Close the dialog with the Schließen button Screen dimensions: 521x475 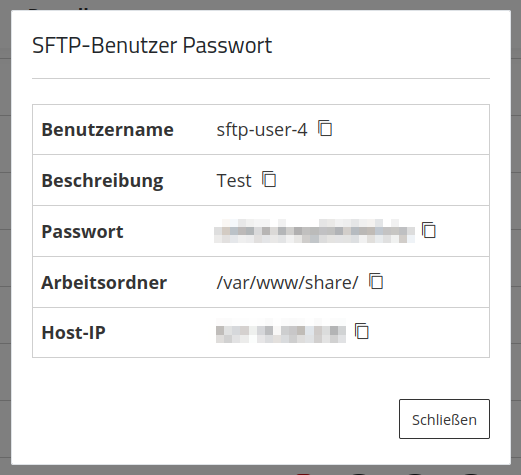(x=444, y=419)
